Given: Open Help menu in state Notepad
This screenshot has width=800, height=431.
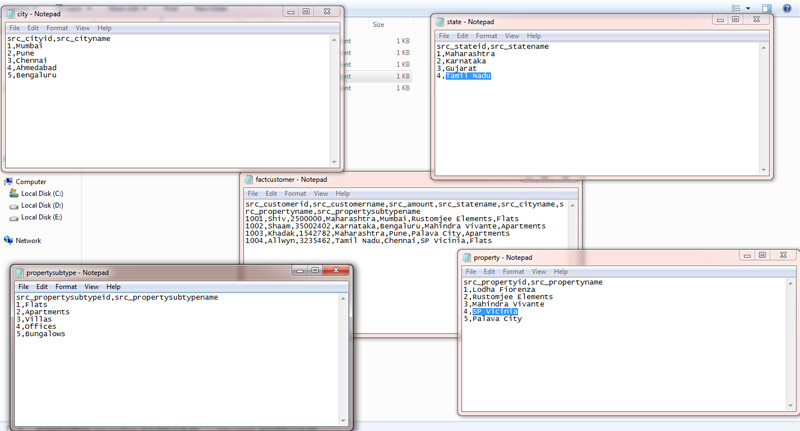Looking at the screenshot, I should click(534, 36).
